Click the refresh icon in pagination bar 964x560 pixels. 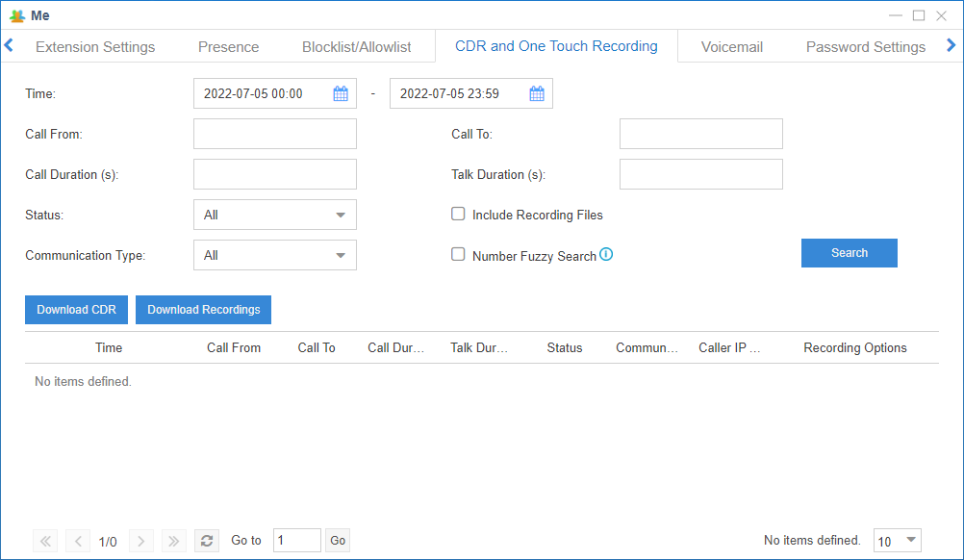click(x=206, y=541)
